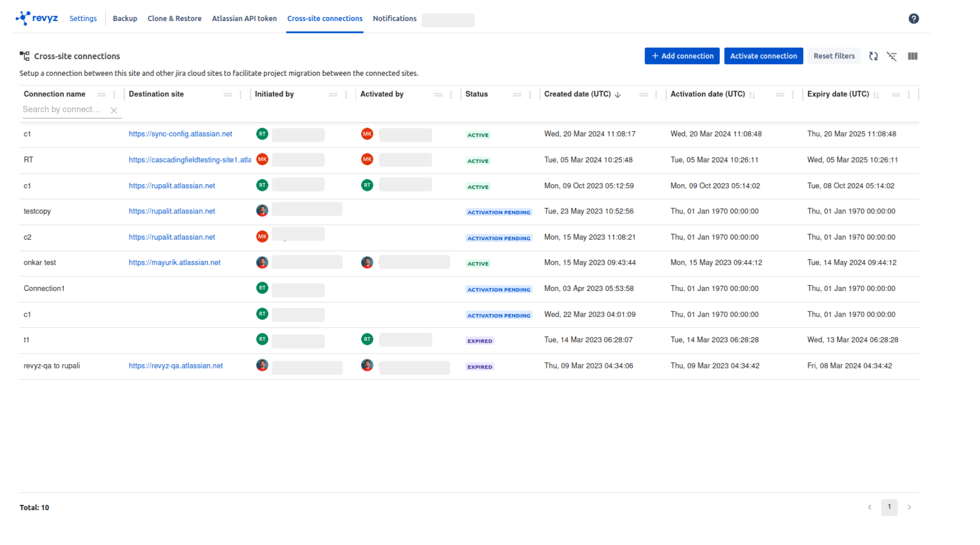Sort by Activation date using sort arrows
This screenshot has height=545, width=980.
tap(752, 94)
